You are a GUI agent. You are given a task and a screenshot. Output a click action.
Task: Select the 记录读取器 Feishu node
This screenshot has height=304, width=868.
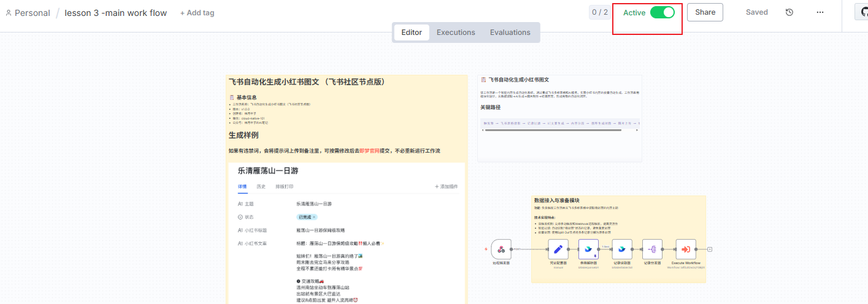click(622, 249)
